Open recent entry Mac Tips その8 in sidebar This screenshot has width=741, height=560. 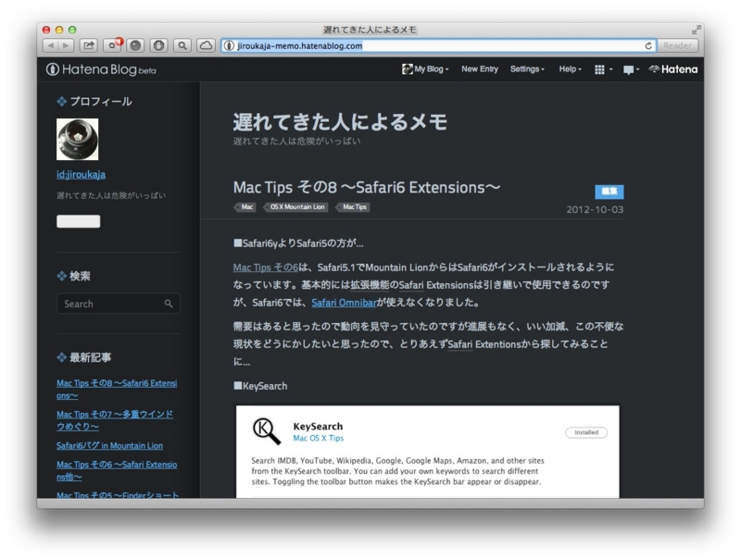(117, 390)
